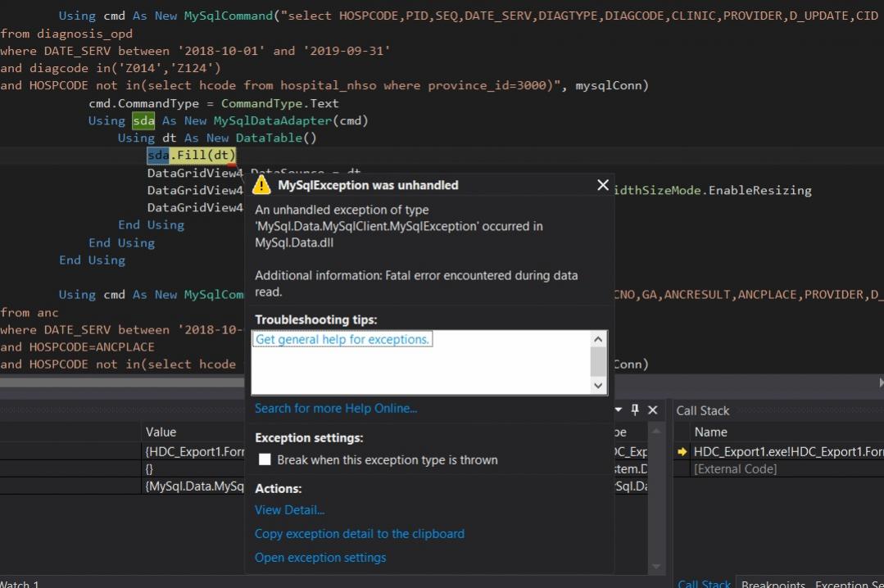
Task: Open View Detail for the exception
Action: click(289, 509)
